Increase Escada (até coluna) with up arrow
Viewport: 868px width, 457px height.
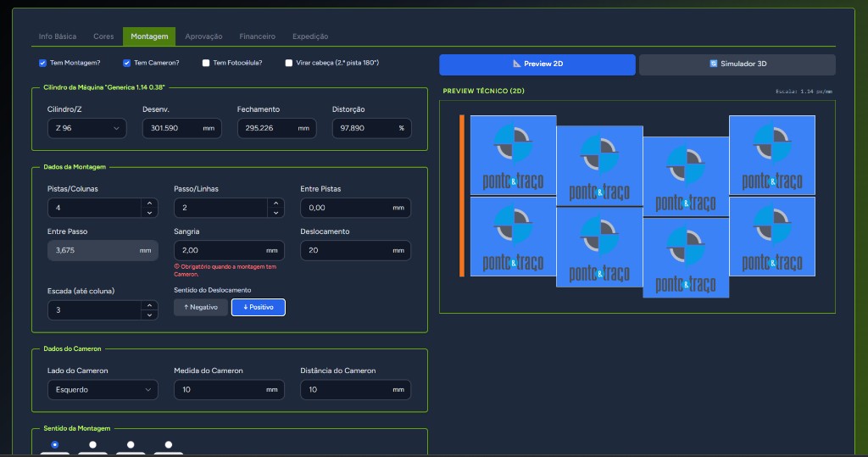(149, 305)
